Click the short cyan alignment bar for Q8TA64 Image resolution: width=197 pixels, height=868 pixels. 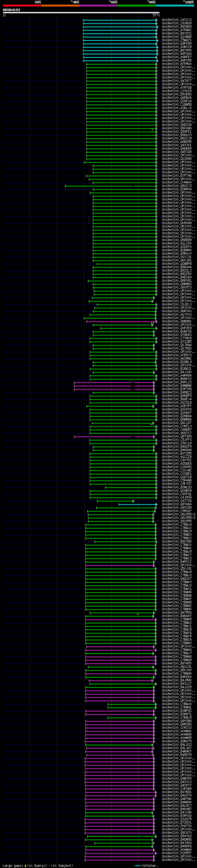click(x=138, y=504)
